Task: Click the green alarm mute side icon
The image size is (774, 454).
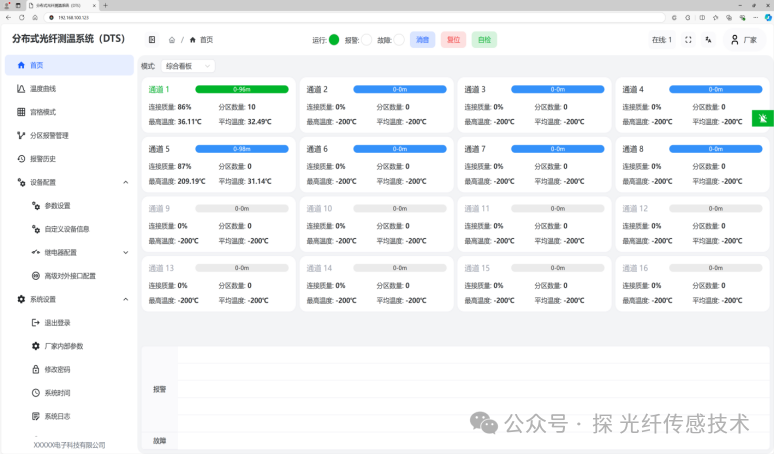Action: (763, 118)
